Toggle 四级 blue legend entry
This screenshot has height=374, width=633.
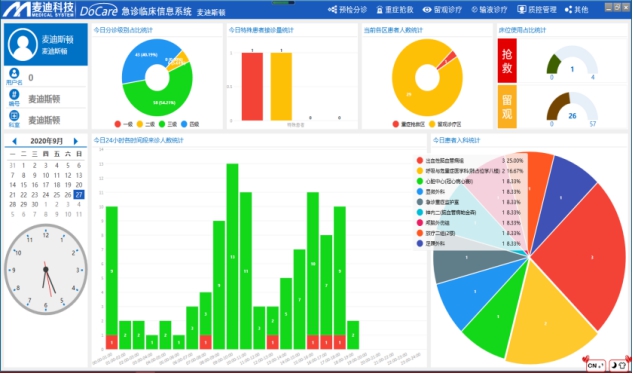190,124
